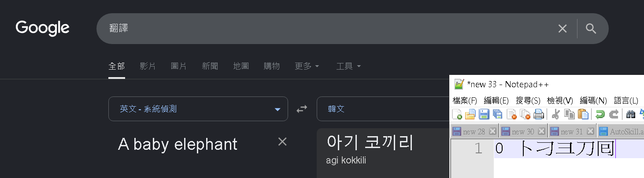Screen dimensions: 644x178
Task: Open the 編碼(N) menu
Action: pyautogui.click(x=593, y=100)
